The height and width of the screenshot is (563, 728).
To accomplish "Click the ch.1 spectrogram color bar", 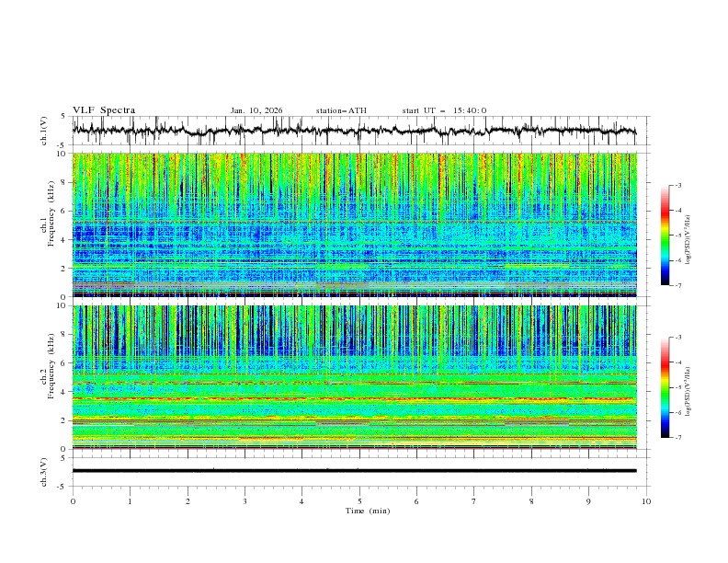I will coord(665,236).
